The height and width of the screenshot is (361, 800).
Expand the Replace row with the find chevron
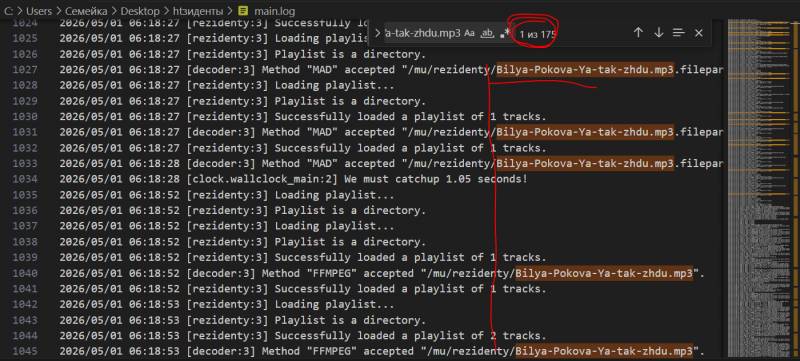click(377, 33)
